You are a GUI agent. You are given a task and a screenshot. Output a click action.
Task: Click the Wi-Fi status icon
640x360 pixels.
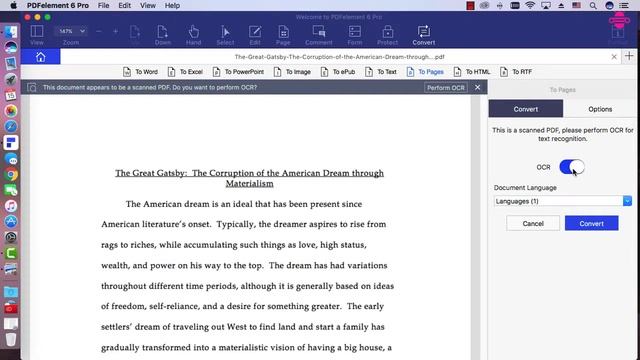[530, 5]
